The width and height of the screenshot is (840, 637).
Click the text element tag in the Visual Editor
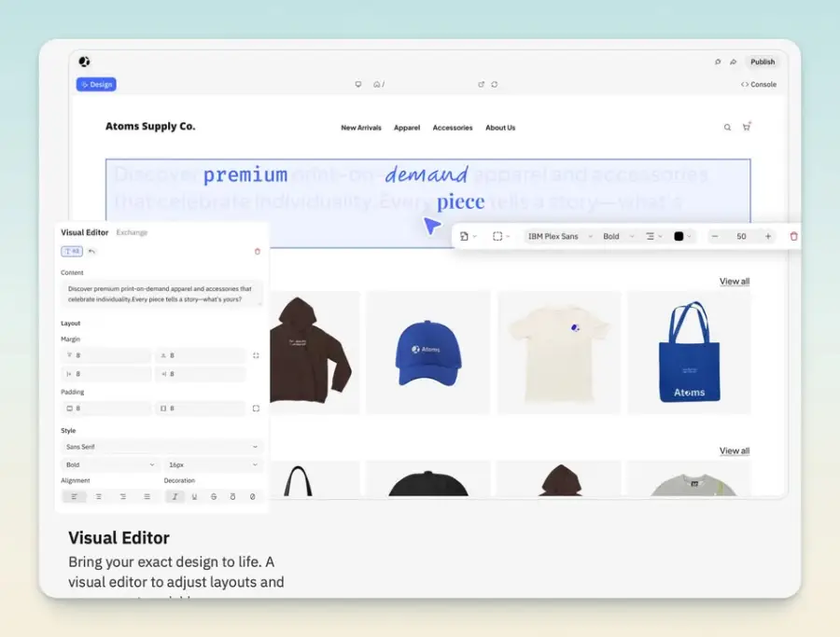[x=72, y=251]
